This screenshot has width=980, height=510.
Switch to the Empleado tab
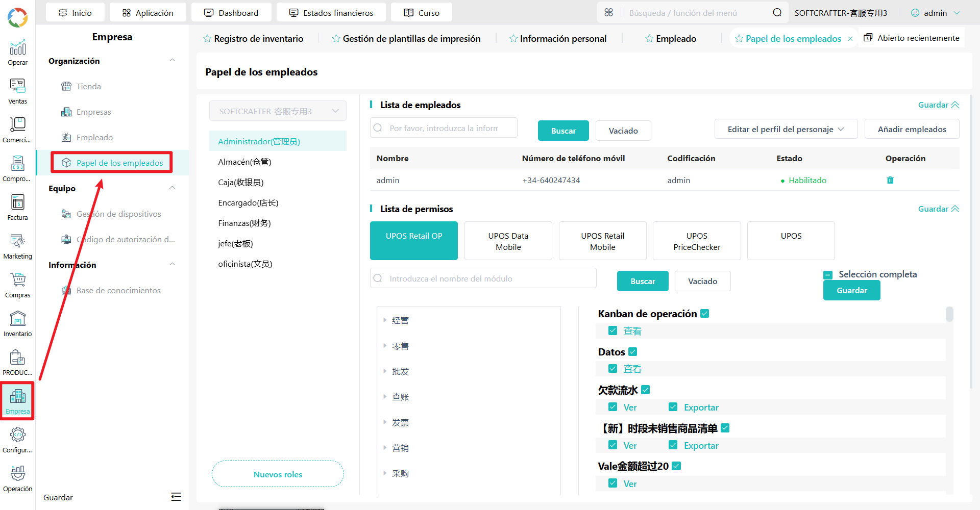[671, 39]
